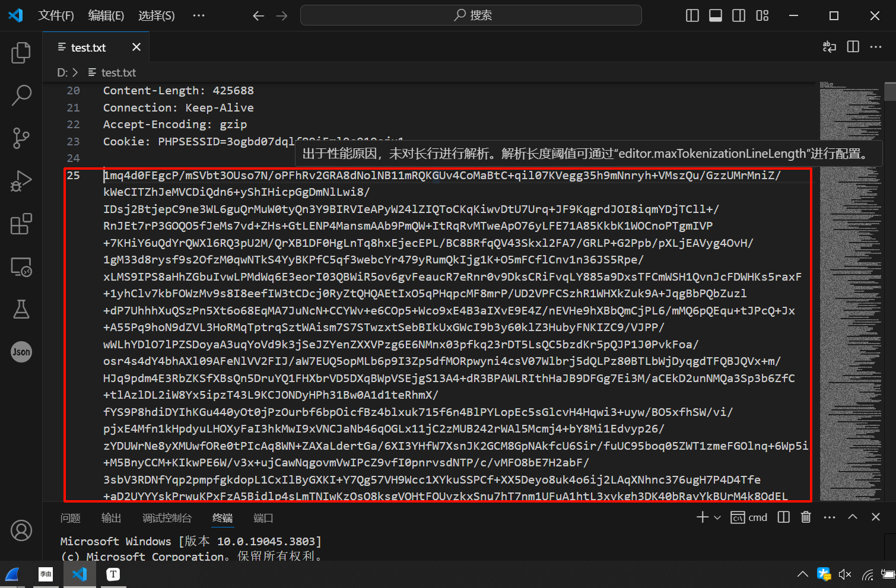Expand the new terminal launch profile dropdown
896x588 pixels.
pyautogui.click(x=717, y=517)
